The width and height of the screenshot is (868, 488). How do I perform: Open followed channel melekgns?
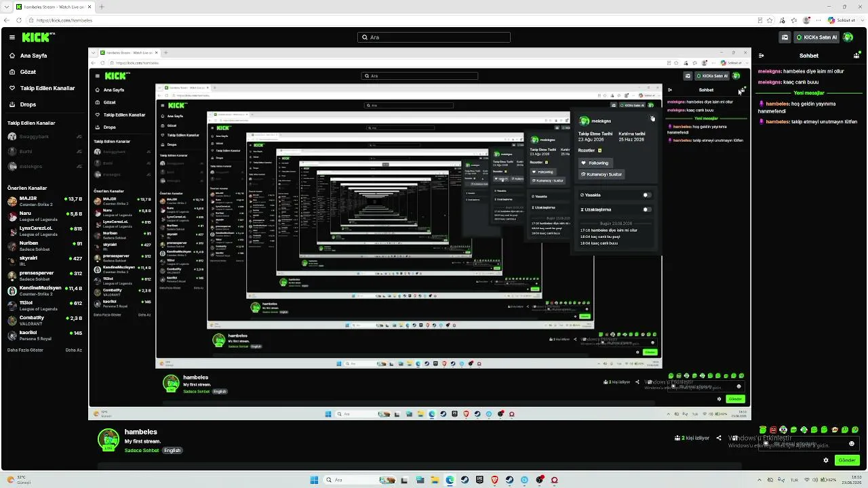(45, 166)
